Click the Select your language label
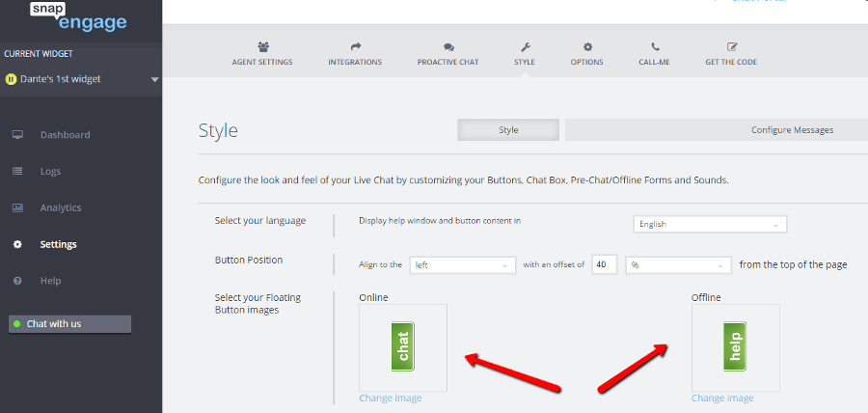The image size is (868, 413). (x=260, y=220)
